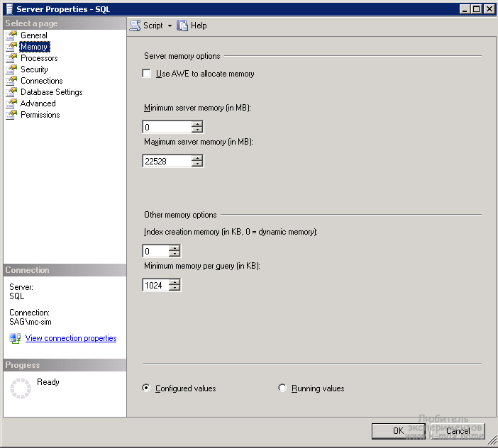This screenshot has width=498, height=448.
Task: Click the window resize grip corner
Action: point(492,441)
